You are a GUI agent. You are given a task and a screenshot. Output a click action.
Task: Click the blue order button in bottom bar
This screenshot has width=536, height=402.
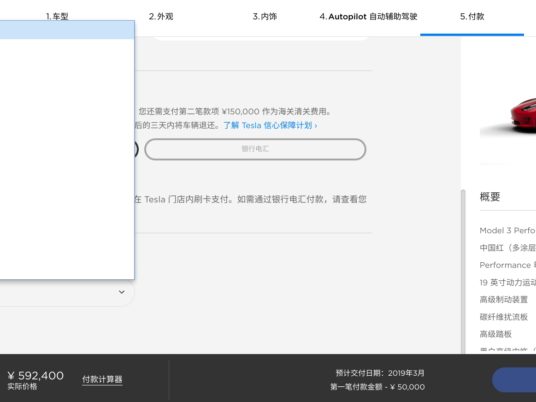514,380
